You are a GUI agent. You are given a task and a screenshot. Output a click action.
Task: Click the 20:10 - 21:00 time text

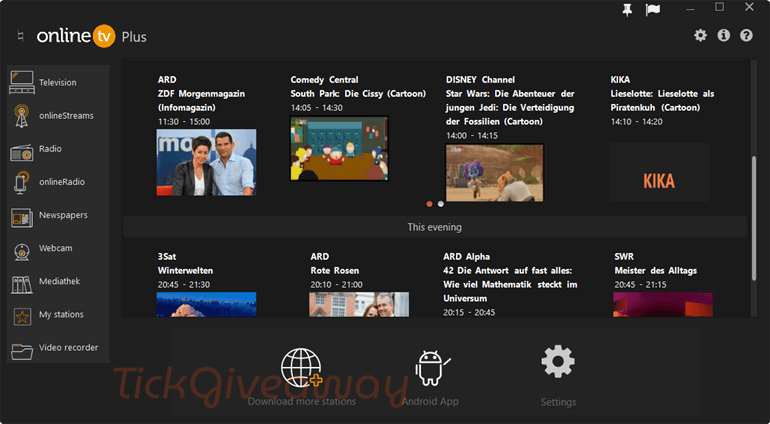point(336,284)
